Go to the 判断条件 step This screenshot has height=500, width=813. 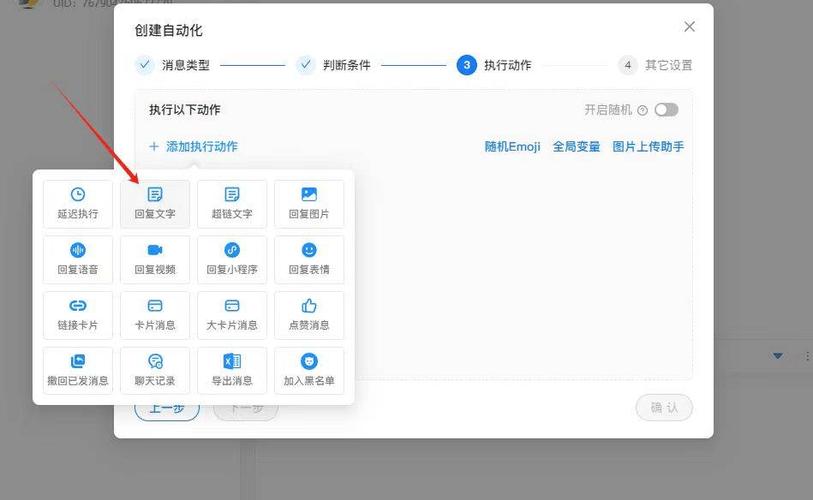point(333,65)
